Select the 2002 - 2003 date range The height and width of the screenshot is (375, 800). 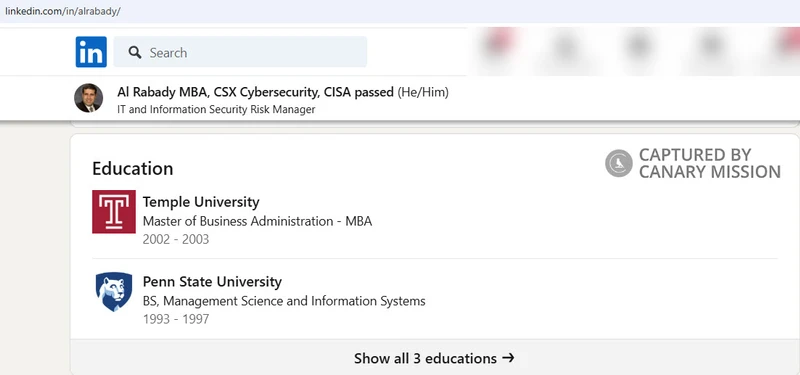point(176,239)
